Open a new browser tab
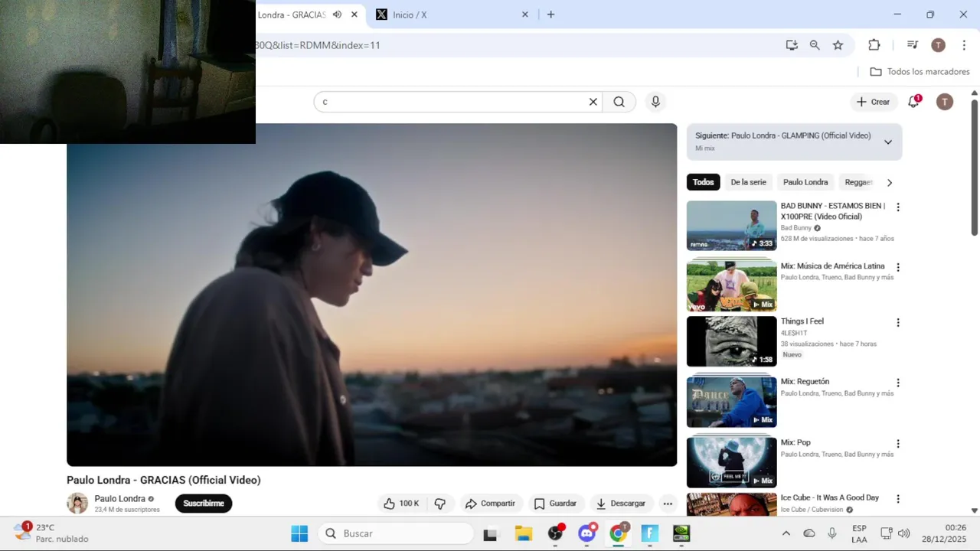Viewport: 980px width, 551px height. 550,15
